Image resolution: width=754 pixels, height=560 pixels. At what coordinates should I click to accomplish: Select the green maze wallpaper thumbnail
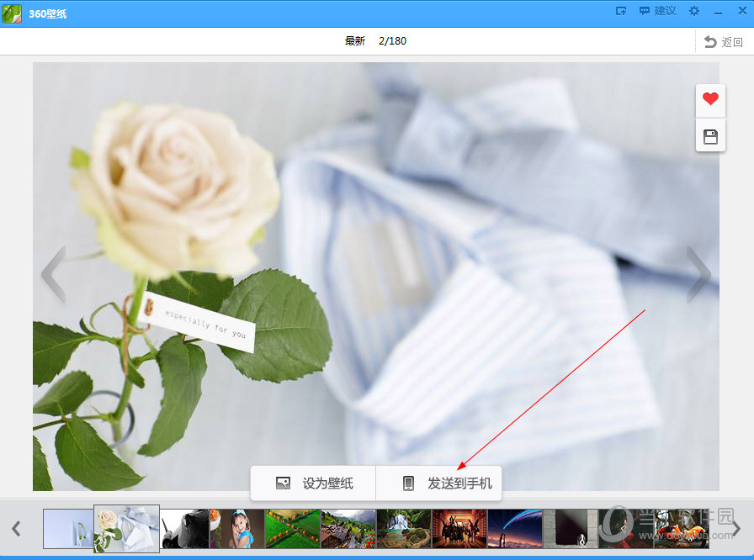click(x=292, y=529)
